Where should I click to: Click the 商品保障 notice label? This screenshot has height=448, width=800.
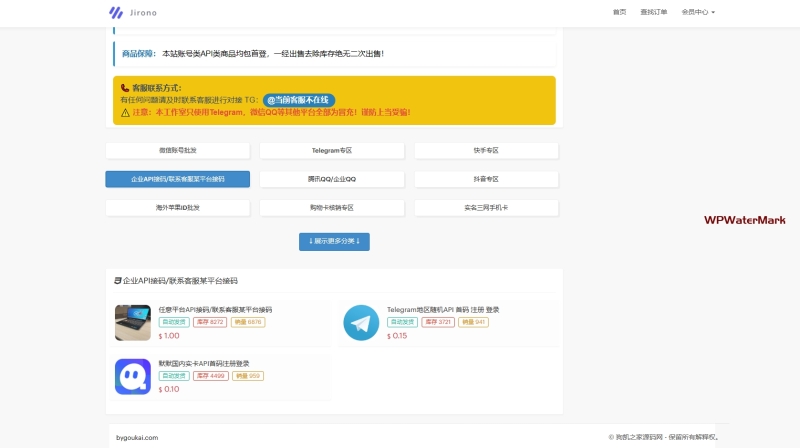tap(138, 54)
